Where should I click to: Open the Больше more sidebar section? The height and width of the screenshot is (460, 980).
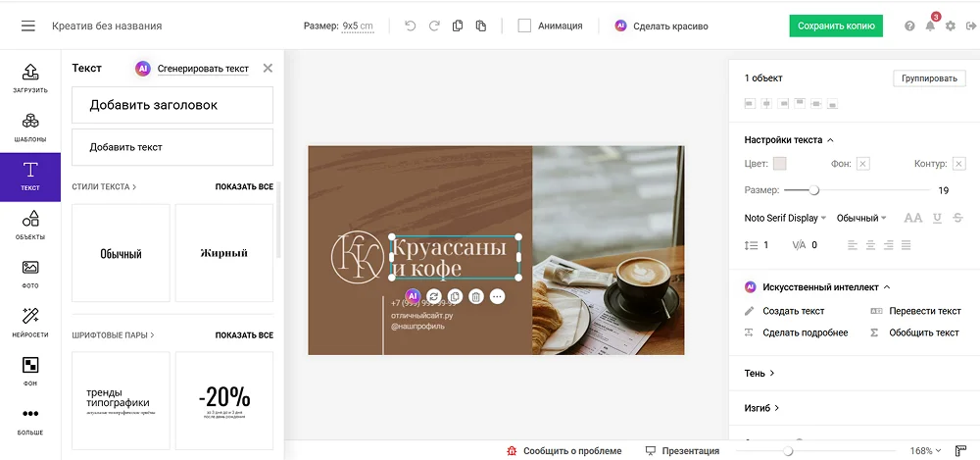(x=30, y=421)
